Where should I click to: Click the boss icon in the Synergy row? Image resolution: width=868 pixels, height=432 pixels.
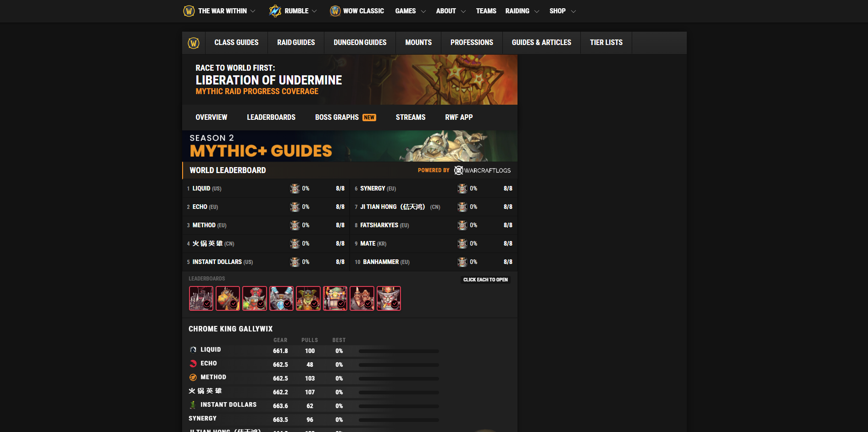point(462,189)
